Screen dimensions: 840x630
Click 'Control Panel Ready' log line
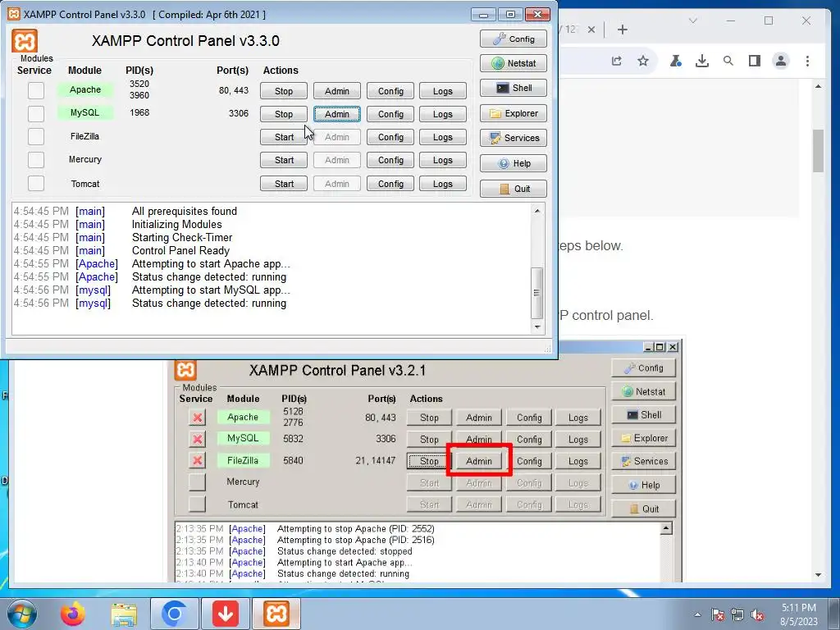[x=180, y=251]
